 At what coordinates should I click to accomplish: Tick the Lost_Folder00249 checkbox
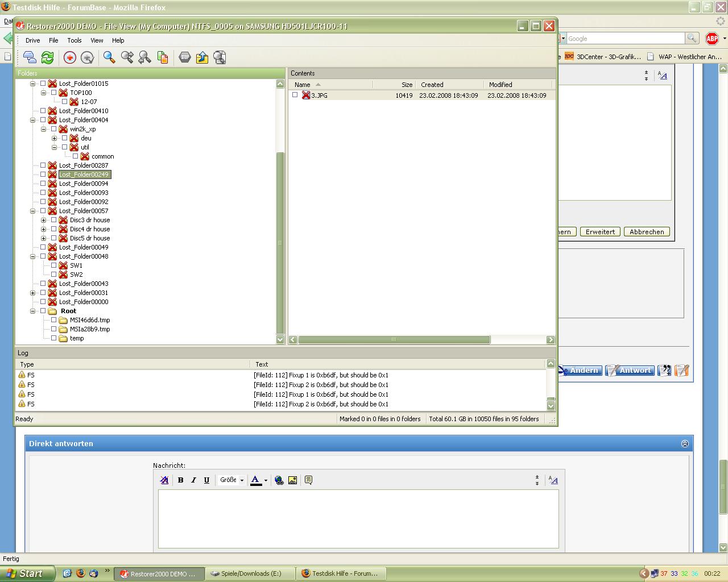[x=43, y=174]
